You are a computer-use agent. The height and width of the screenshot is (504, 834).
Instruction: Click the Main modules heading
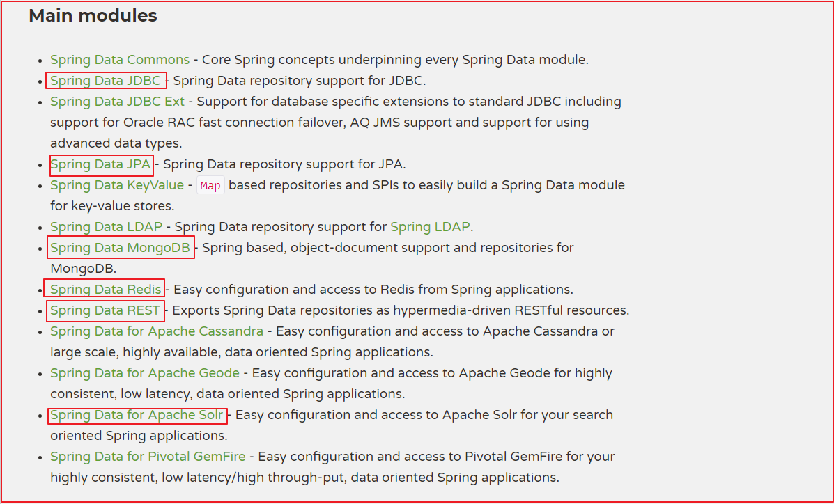[93, 16]
